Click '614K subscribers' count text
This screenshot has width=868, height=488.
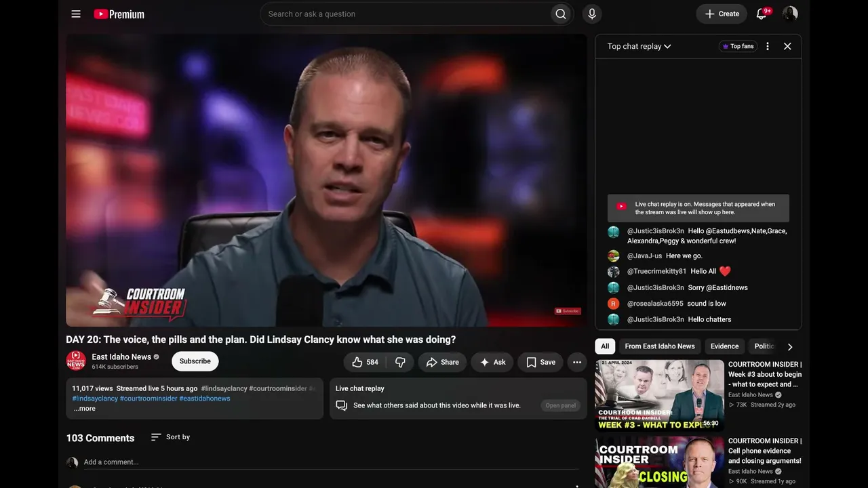coord(115,367)
